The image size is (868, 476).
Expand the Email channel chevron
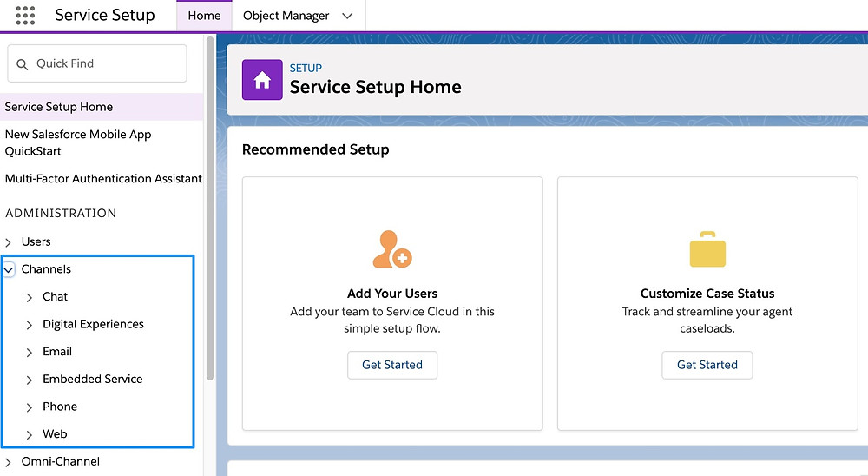30,353
